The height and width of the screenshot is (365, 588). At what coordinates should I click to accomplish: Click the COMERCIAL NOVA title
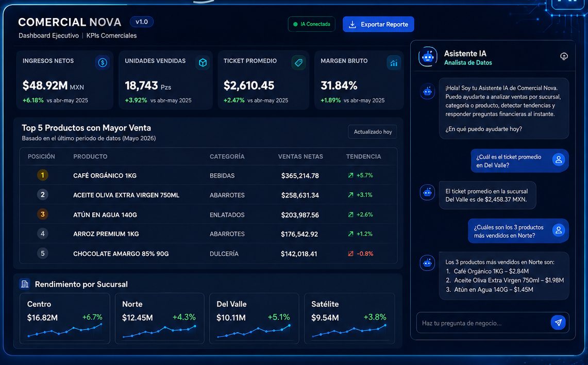(70, 22)
